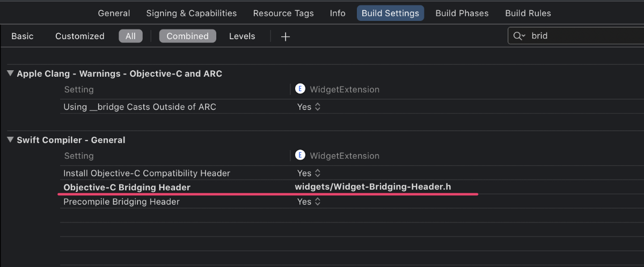Collapse Apple Clang Warnings section triangle

10,73
